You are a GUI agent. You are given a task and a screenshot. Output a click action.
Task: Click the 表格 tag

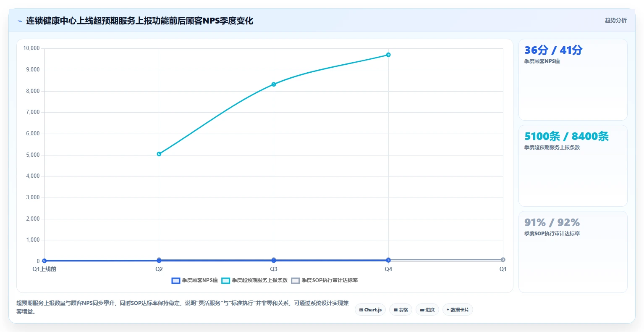coord(401,310)
